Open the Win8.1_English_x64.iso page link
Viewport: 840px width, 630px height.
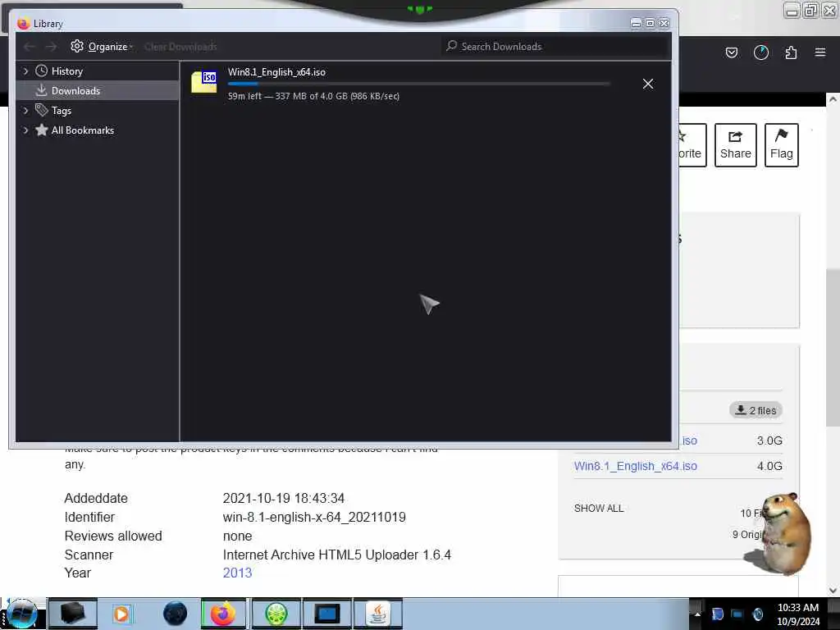636,466
